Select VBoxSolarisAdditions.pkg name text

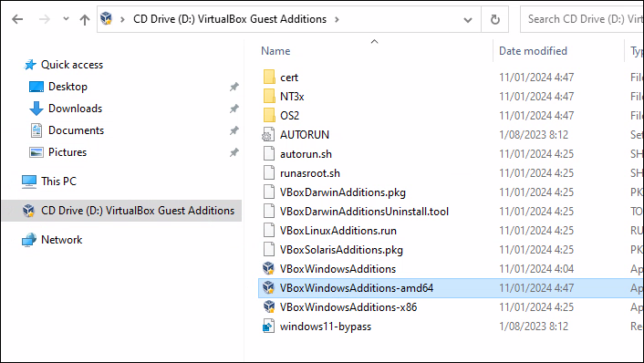point(341,250)
